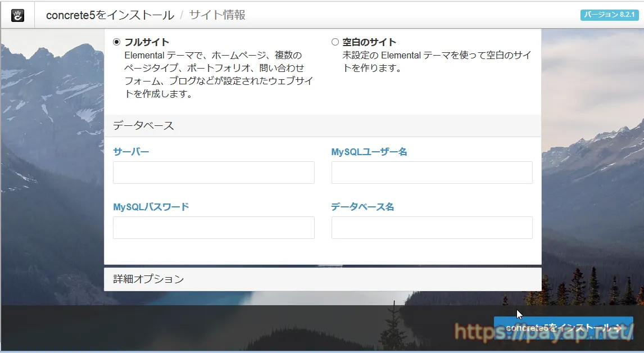Click the concrete5をインストール breadcrumb title
The height and width of the screenshot is (353, 644).
point(110,15)
